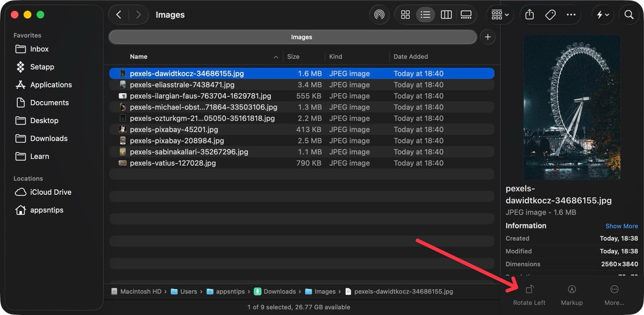
Task: Switch to column view in the toolbar
Action: (446, 14)
